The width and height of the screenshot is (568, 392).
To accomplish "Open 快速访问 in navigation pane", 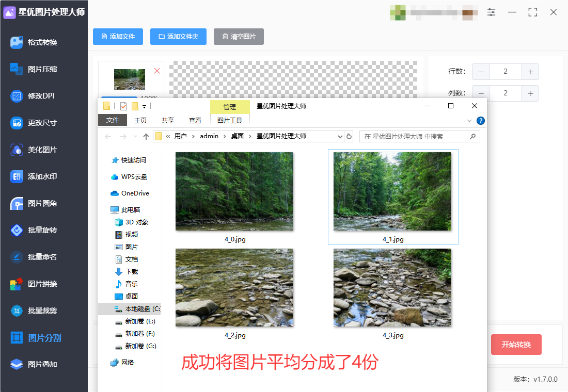I will tap(129, 160).
